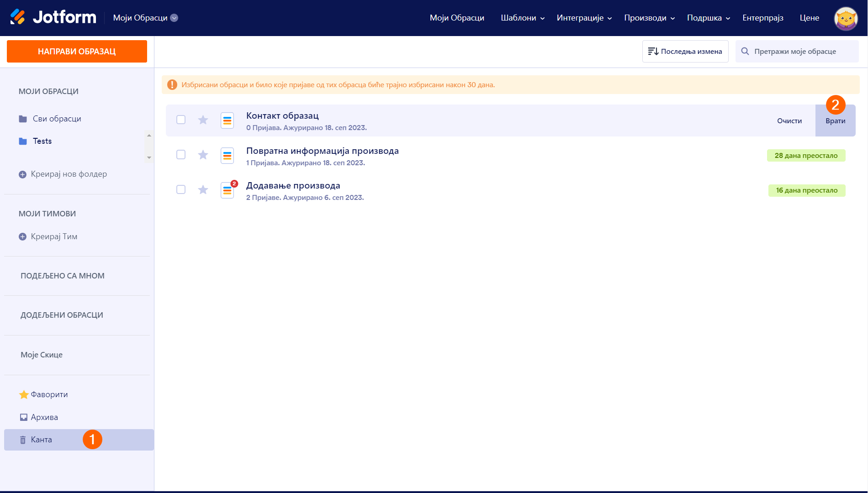
Task: Star the Повратна информација производа form
Action: click(x=203, y=155)
